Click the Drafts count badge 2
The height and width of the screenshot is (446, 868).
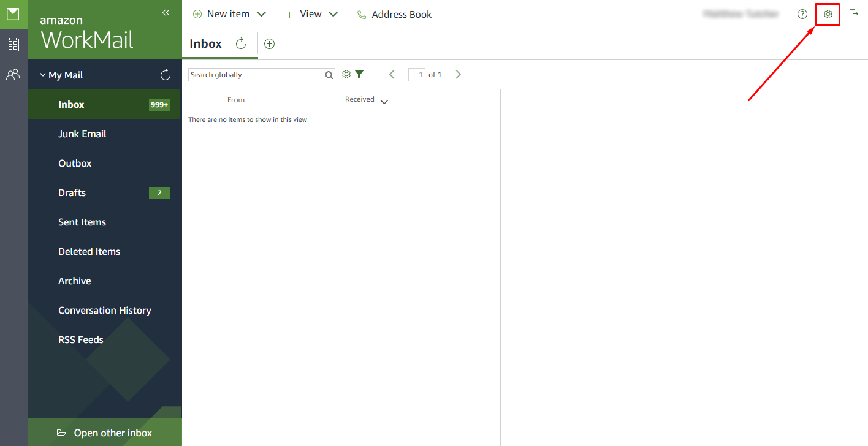tap(159, 193)
